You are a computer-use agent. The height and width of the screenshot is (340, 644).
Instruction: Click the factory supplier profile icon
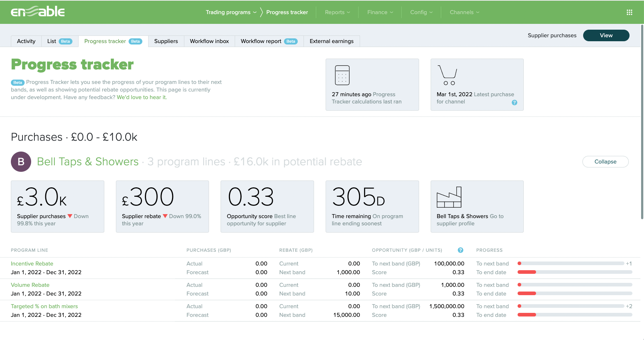[449, 197]
